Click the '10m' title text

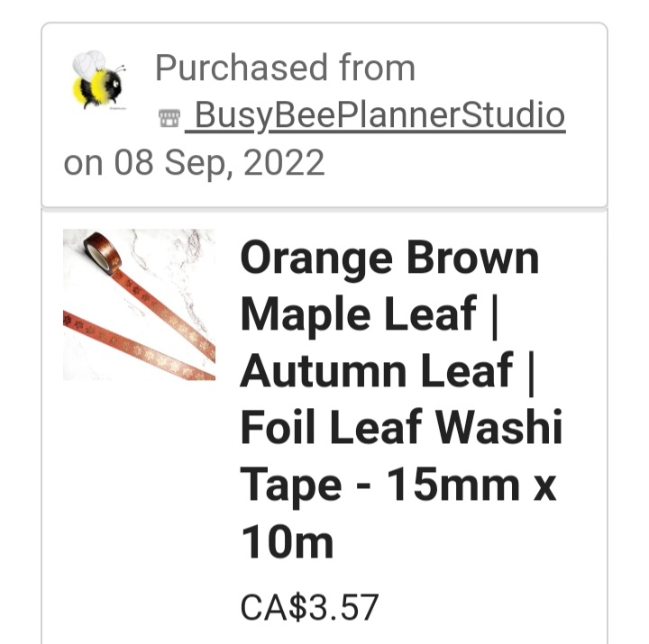click(288, 542)
